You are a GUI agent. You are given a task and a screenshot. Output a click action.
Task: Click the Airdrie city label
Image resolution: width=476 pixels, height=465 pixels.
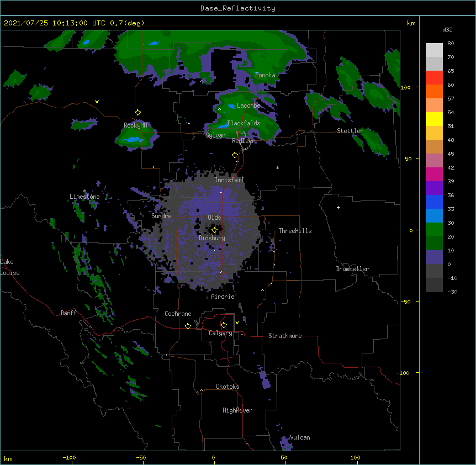click(x=223, y=297)
